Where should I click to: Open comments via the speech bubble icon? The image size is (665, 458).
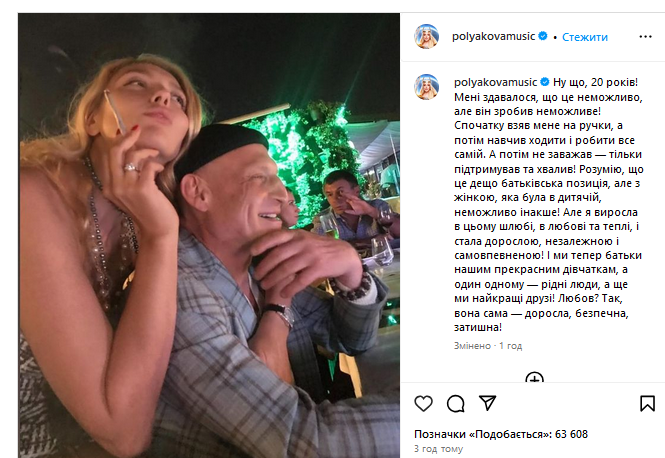tap(456, 403)
